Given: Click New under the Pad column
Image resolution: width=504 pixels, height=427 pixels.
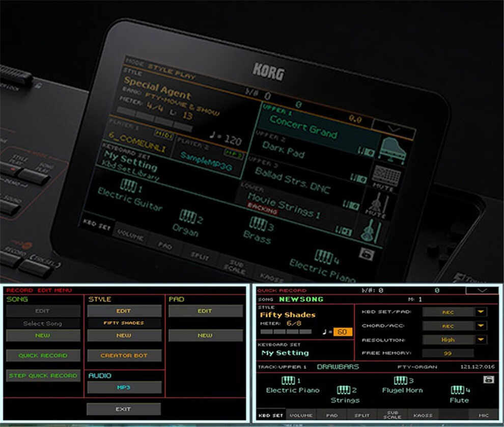Looking at the screenshot, I should 205,336.
